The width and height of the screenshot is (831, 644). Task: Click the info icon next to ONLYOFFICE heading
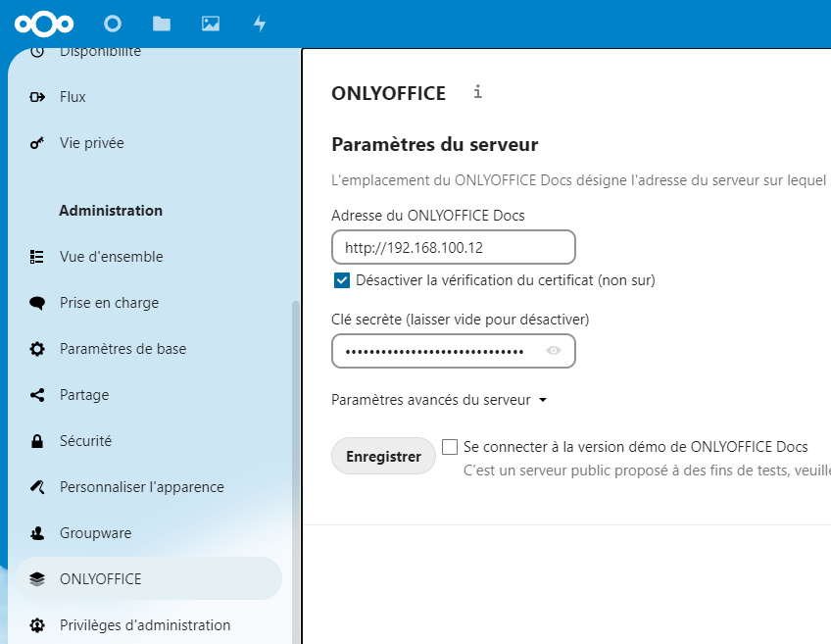(x=477, y=92)
